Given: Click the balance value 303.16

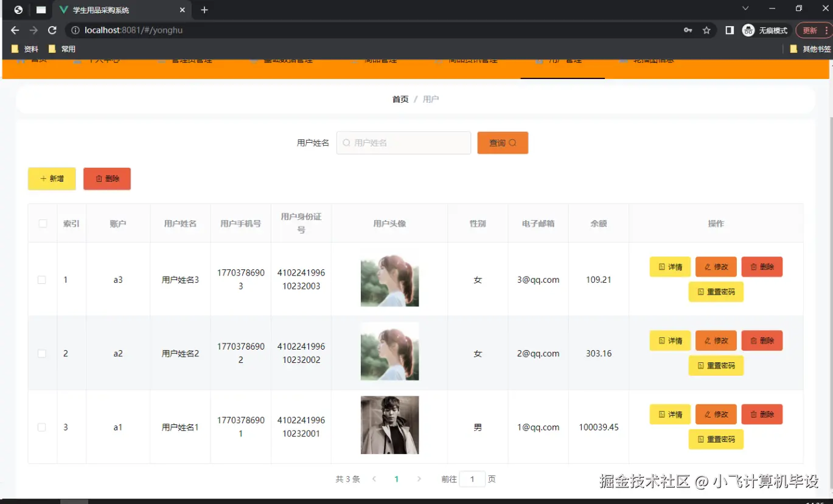Looking at the screenshot, I should point(599,353).
